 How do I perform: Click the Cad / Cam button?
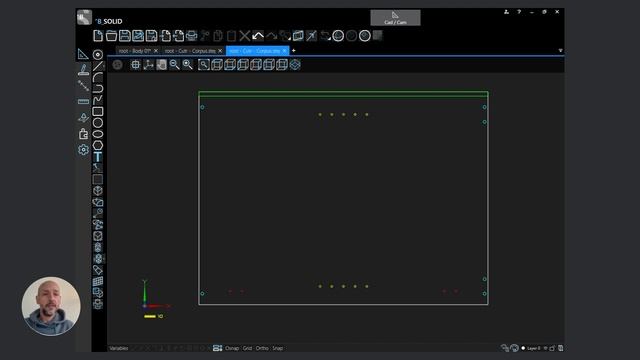pyautogui.click(x=395, y=18)
